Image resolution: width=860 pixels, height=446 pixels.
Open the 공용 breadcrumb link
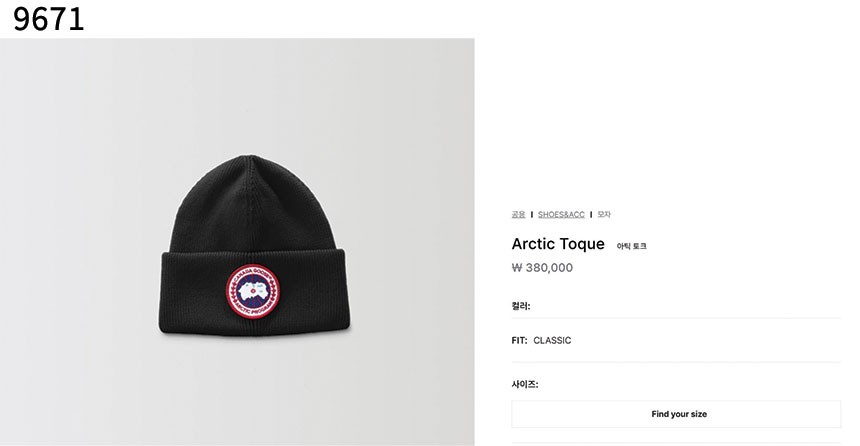518,214
